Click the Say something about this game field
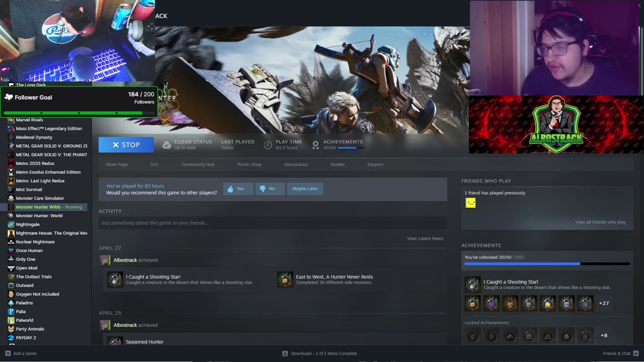 click(273, 223)
